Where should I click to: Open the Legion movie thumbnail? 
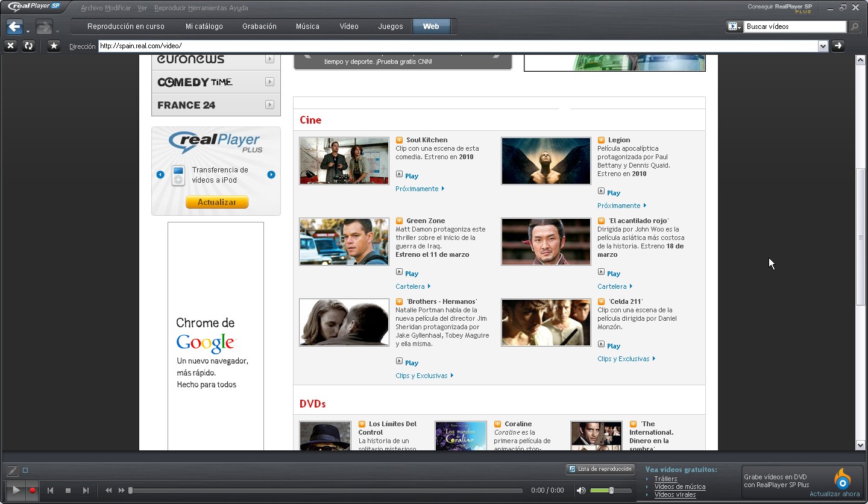[x=546, y=161]
